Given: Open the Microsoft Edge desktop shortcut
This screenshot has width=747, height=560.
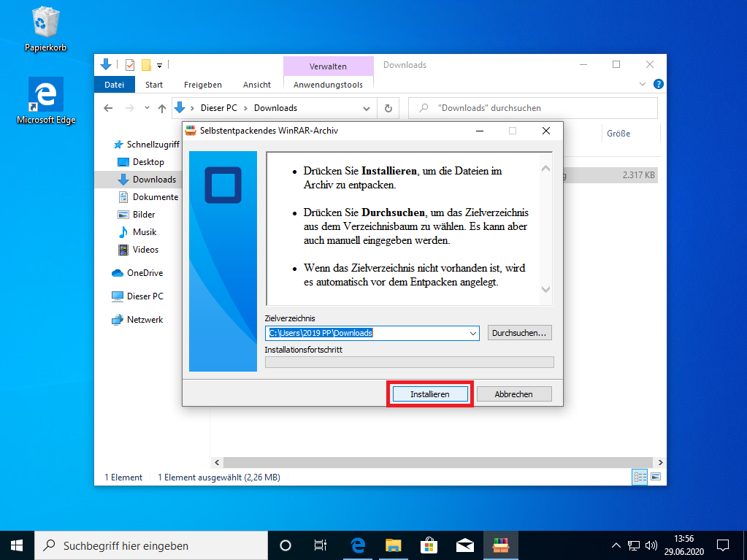Looking at the screenshot, I should (46, 101).
